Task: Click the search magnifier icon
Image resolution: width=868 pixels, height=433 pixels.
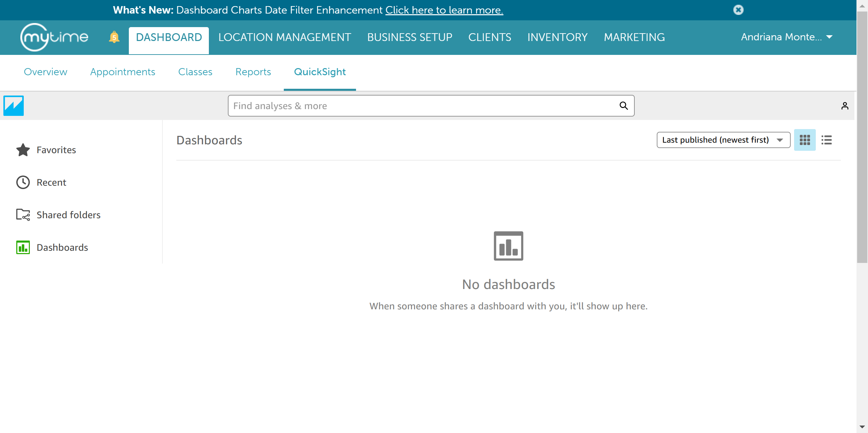Action: tap(624, 106)
